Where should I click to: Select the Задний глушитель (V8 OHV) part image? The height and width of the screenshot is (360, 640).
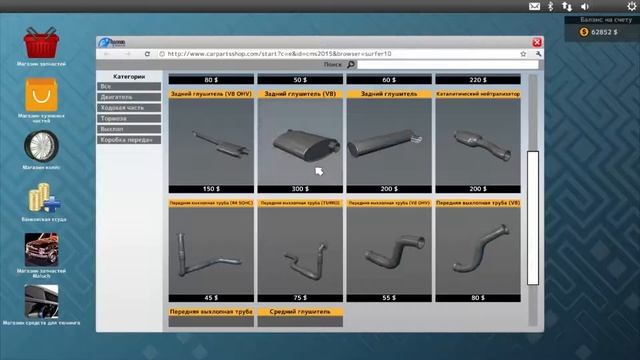click(211, 141)
